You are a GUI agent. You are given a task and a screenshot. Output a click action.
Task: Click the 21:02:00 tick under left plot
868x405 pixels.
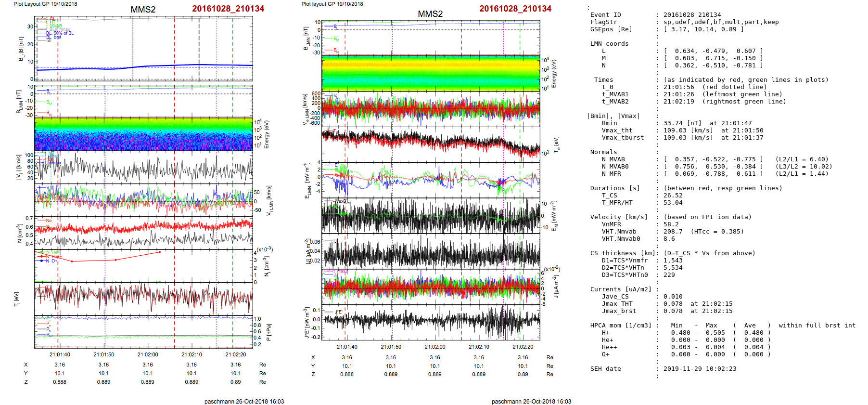[x=148, y=354]
